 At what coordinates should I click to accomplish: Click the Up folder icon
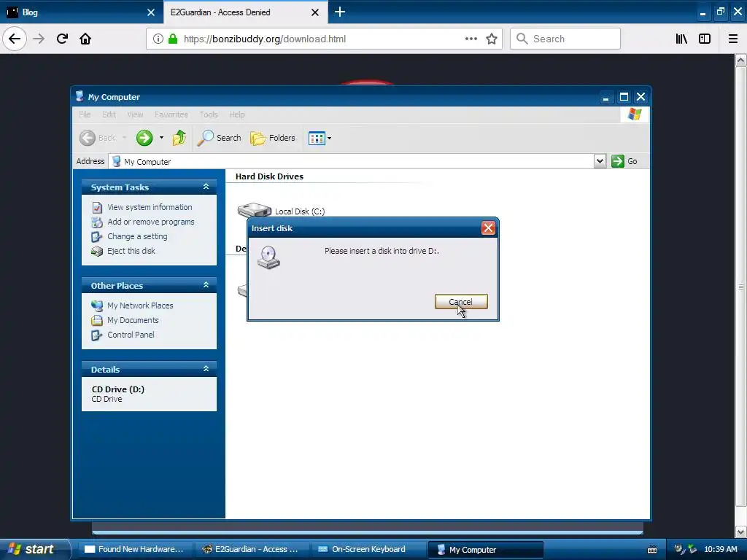tap(179, 138)
